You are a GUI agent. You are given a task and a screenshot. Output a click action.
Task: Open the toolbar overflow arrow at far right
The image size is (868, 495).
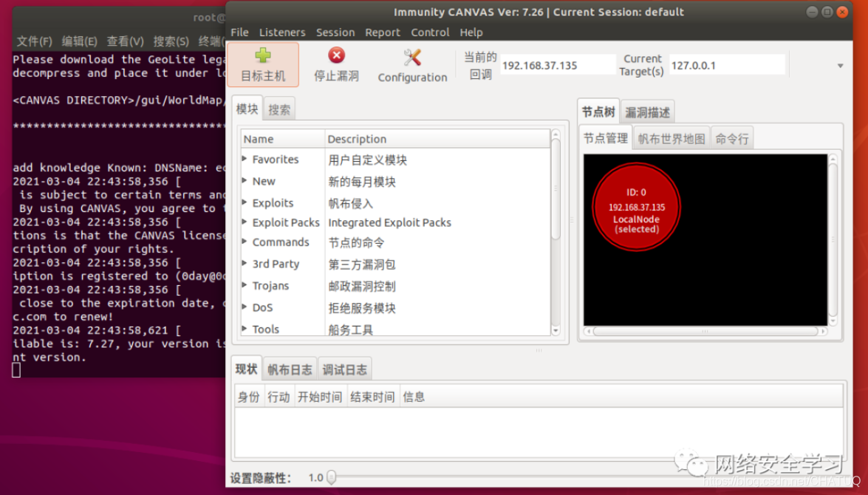coord(840,65)
